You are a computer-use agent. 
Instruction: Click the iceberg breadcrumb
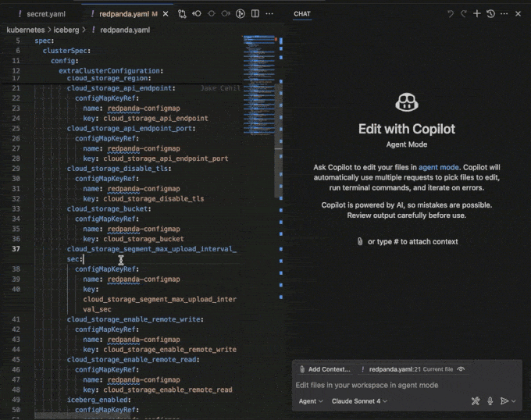[x=66, y=30]
